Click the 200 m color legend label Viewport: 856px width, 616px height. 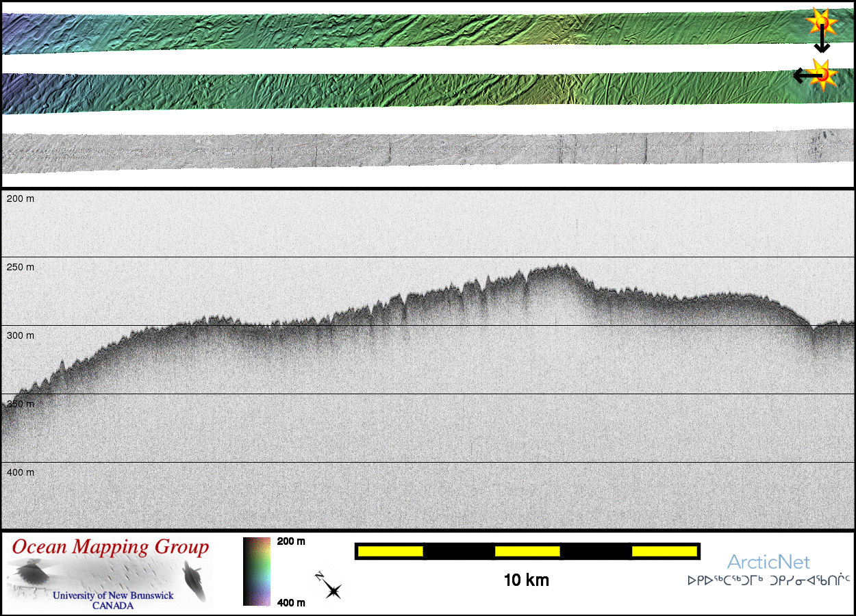pyautogui.click(x=291, y=541)
